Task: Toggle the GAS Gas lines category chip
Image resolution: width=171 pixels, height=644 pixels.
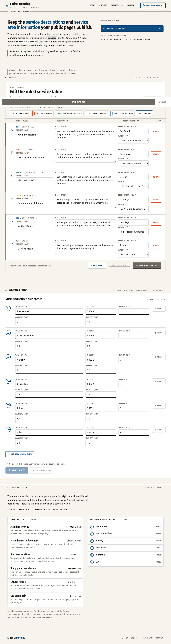Action: pos(144,113)
